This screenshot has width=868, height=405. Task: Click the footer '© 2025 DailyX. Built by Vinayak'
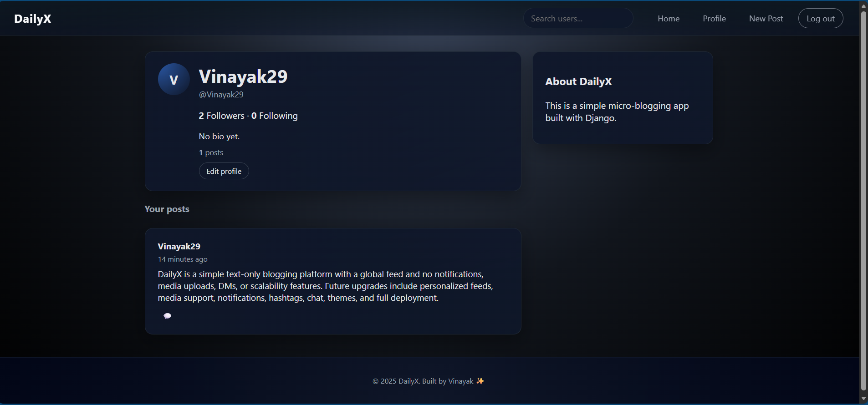(423, 381)
